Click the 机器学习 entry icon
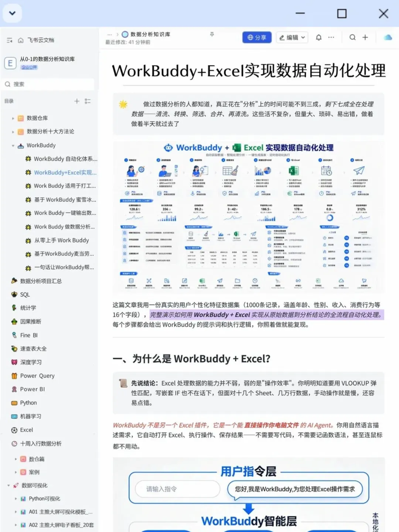Image resolution: width=399 pixels, height=532 pixels. [14, 416]
